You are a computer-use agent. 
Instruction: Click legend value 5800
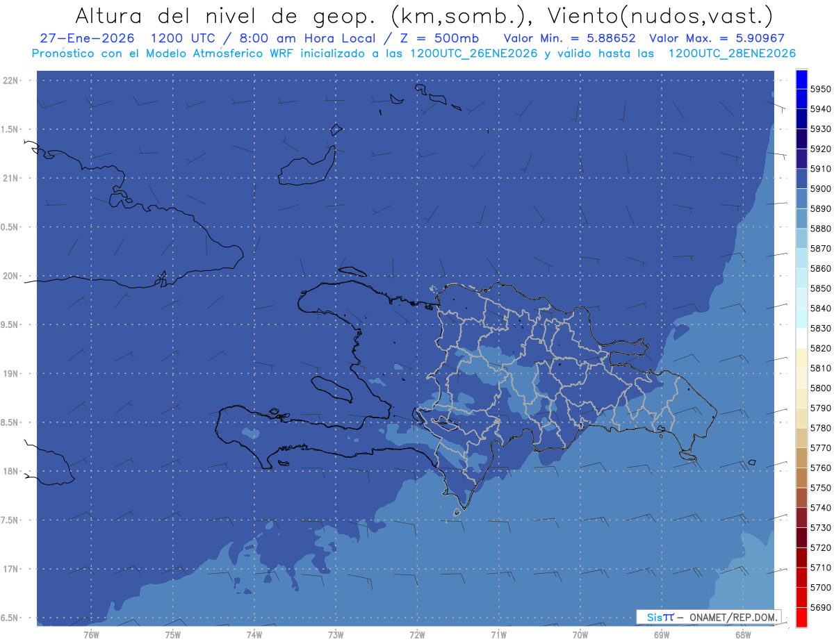tap(820, 388)
